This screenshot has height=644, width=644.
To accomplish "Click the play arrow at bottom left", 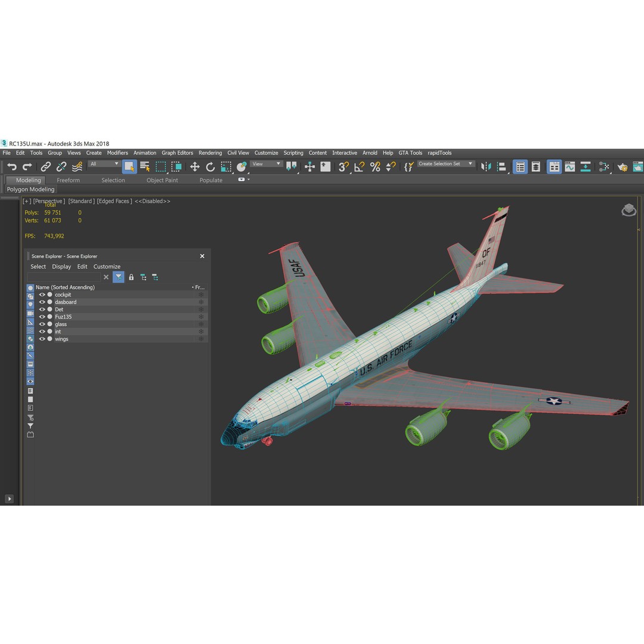I will [10, 499].
